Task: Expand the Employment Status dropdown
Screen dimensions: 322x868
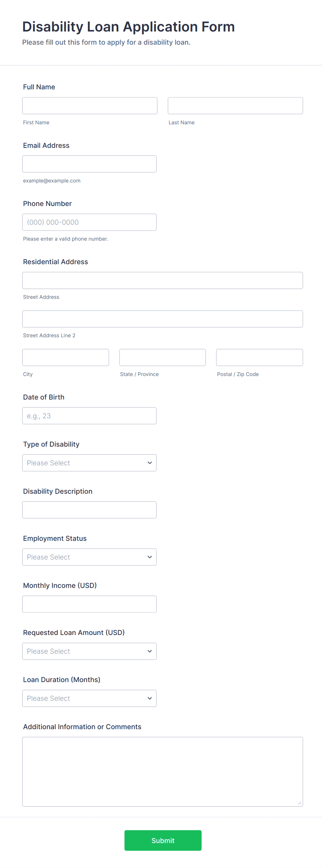Action: (x=89, y=557)
